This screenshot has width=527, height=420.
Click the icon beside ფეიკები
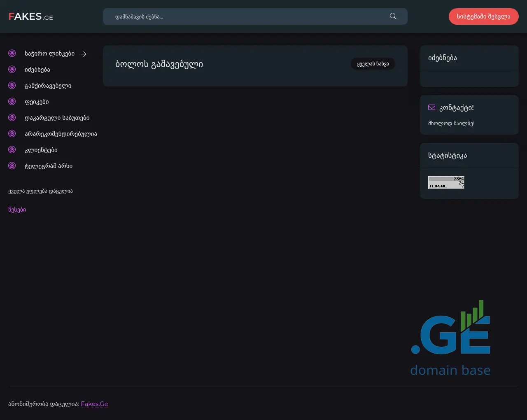[x=12, y=102]
